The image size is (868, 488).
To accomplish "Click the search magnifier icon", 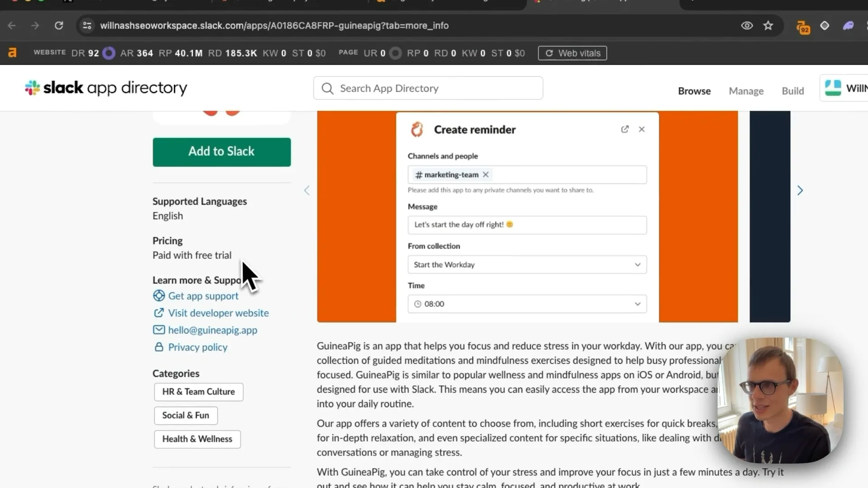I will click(327, 89).
